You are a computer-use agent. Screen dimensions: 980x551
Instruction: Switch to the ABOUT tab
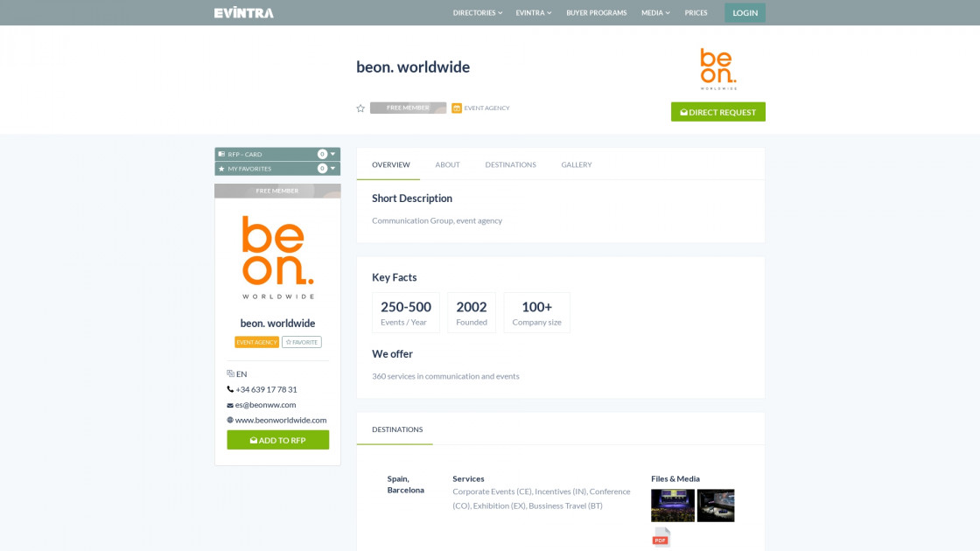447,164
